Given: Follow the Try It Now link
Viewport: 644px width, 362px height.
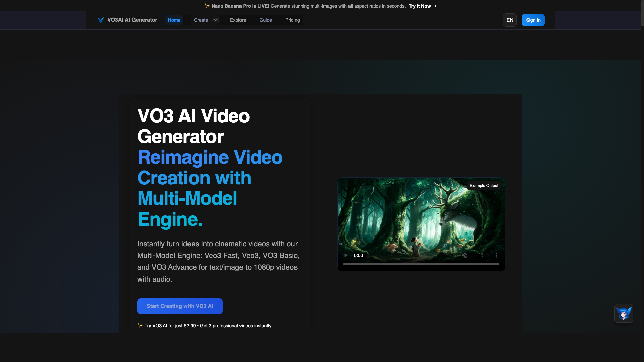Looking at the screenshot, I should pyautogui.click(x=422, y=6).
